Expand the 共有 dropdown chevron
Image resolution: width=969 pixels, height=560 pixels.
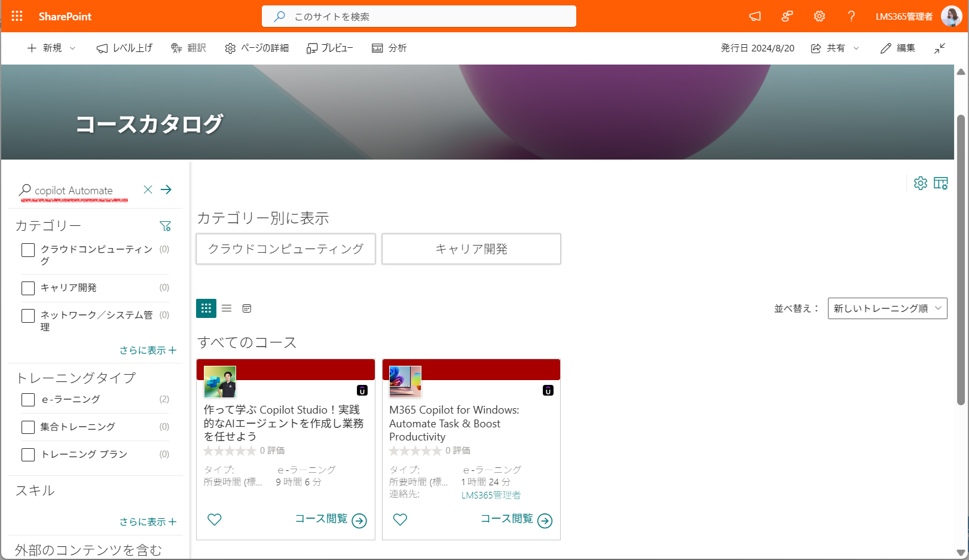coord(856,48)
